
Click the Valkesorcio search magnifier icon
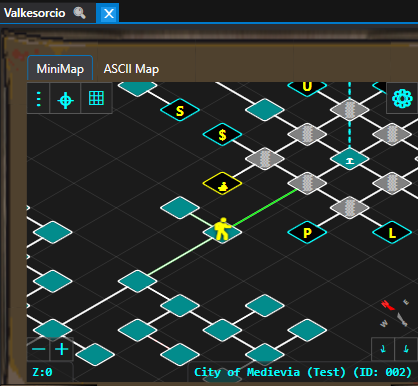pos(79,13)
